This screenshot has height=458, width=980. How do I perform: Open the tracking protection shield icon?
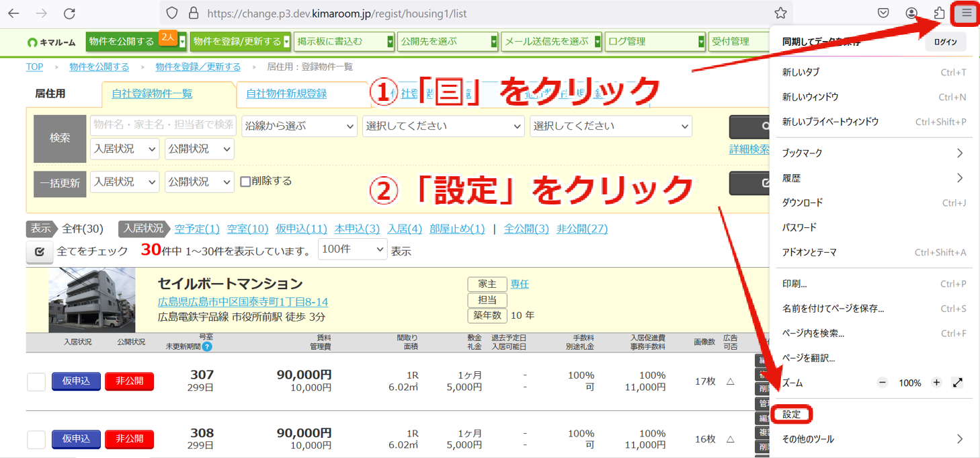coord(172,13)
